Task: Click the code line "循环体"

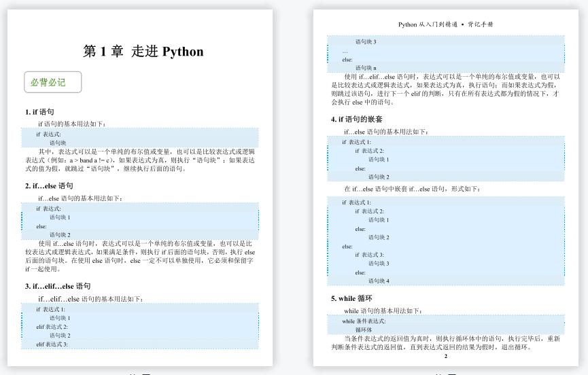Action: (x=364, y=329)
